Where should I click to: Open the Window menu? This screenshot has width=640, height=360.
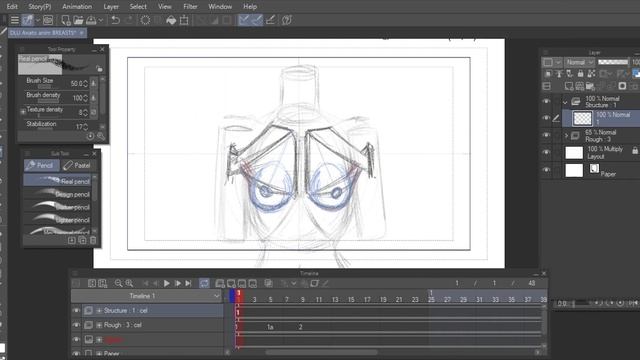point(220,7)
